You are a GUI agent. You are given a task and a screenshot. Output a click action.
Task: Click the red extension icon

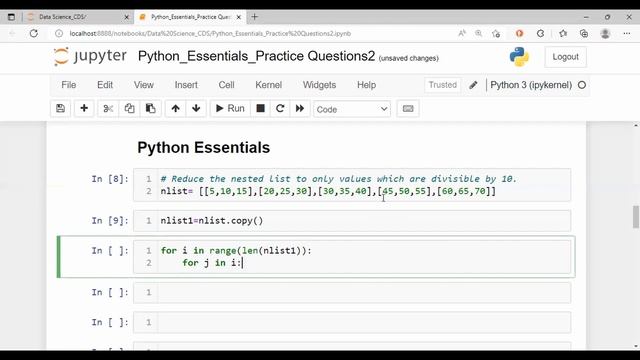pyautogui.click(x=519, y=33)
